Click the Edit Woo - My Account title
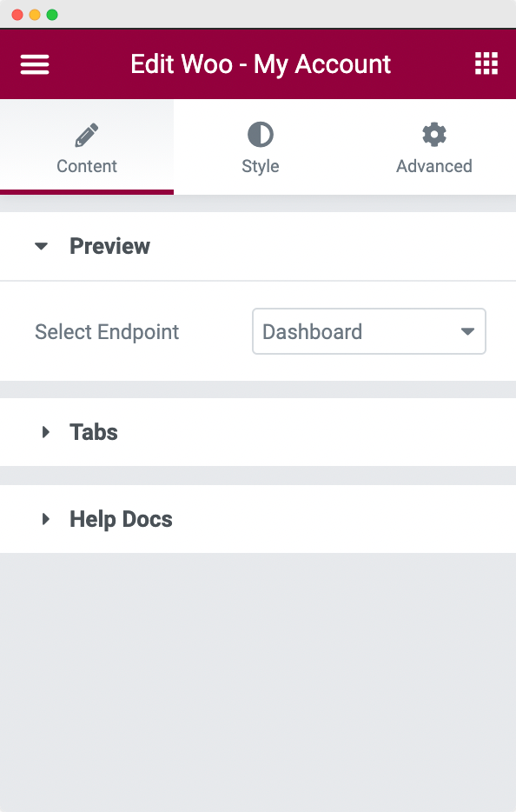Screen dimensions: 516x812 261,64
